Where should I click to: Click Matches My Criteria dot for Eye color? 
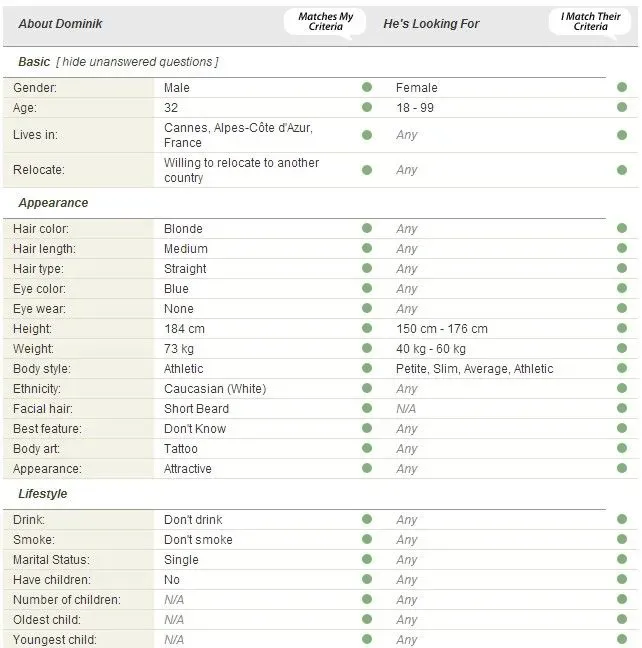(x=367, y=289)
